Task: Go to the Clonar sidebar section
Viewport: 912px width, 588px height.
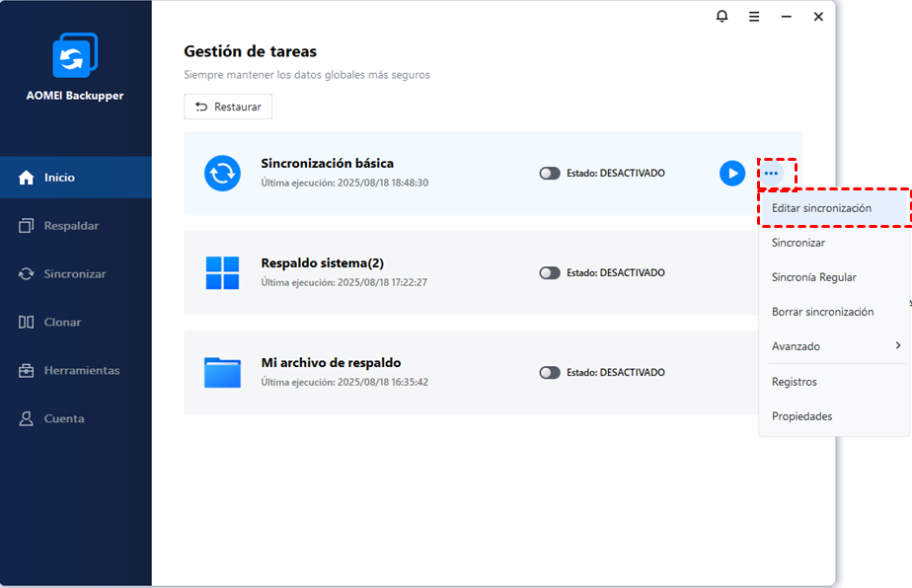Action: point(62,323)
